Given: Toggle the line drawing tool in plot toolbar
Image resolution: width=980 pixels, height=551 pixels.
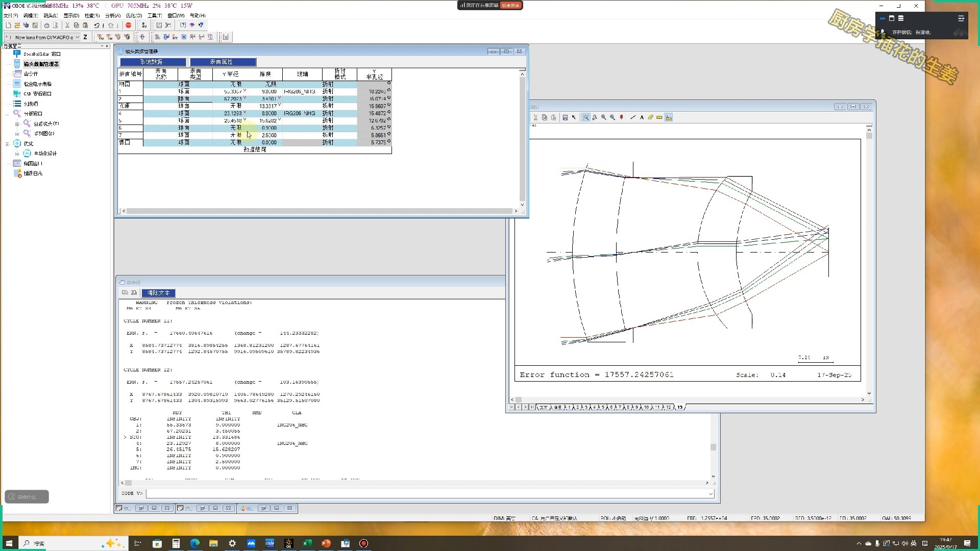Looking at the screenshot, I should click(633, 117).
